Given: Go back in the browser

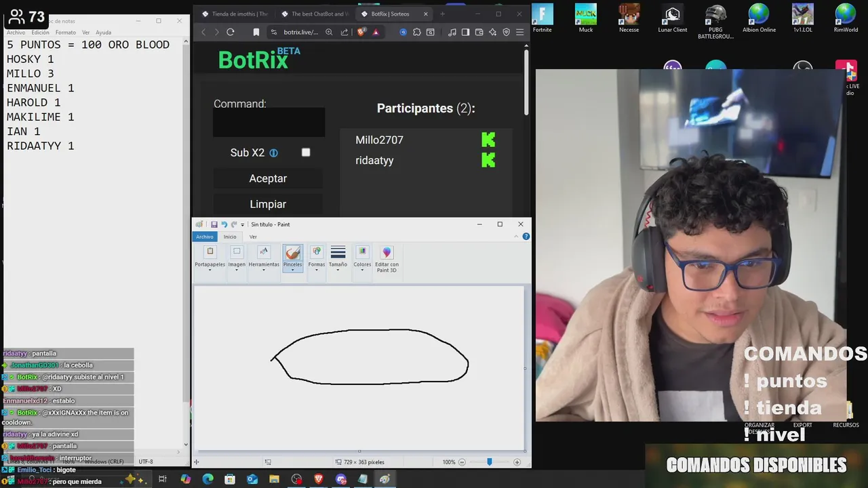Looking at the screenshot, I should point(203,32).
